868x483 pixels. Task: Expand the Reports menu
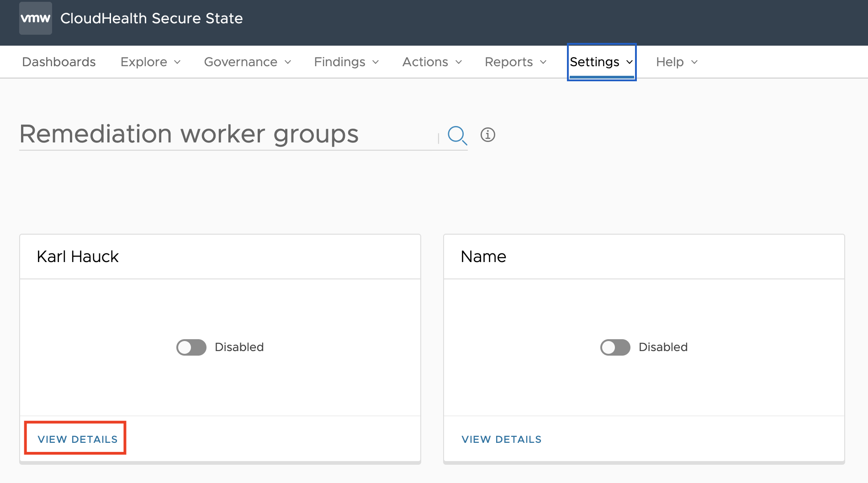coord(515,62)
